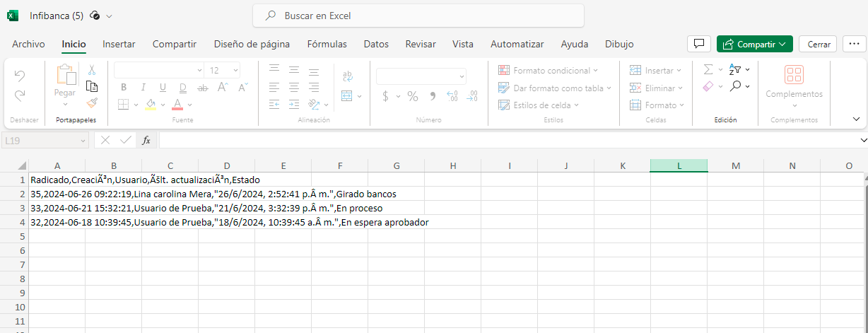Click the pink eraser clear icon

coord(708,86)
